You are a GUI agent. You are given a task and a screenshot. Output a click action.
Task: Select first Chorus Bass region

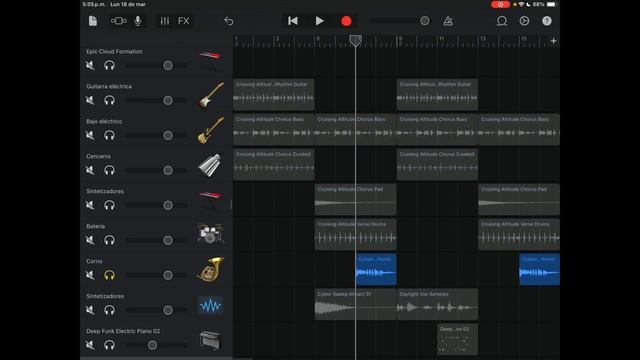(274, 130)
